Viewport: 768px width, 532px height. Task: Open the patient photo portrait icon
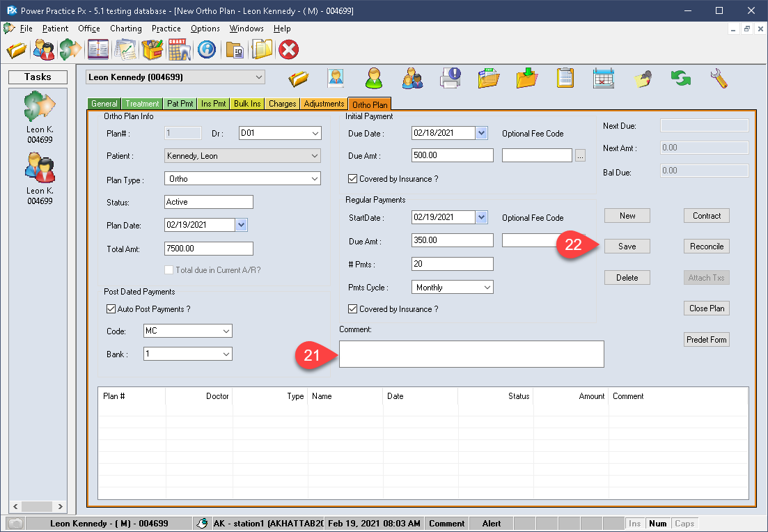[x=336, y=79]
